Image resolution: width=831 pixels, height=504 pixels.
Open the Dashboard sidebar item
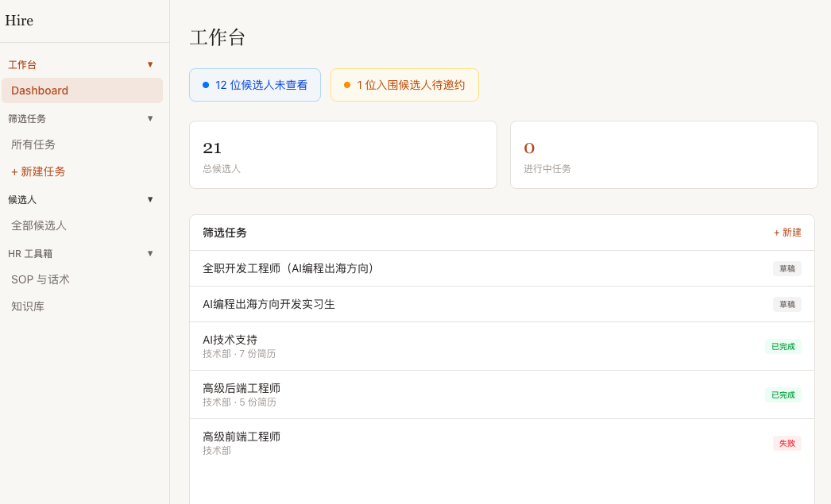(82, 90)
